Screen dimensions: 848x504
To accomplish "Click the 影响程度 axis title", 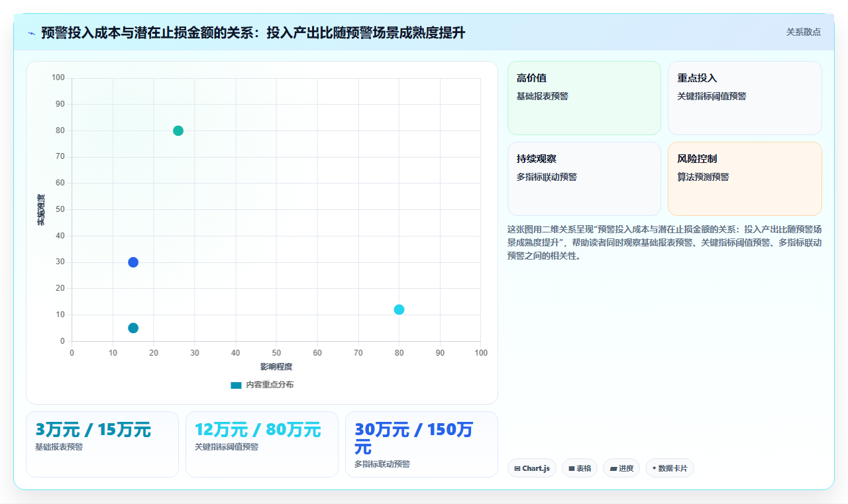I will 276,366.
